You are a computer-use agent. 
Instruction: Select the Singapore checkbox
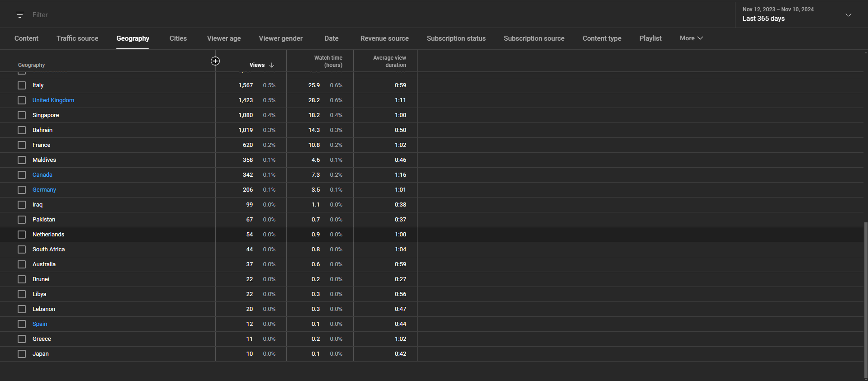click(x=22, y=115)
